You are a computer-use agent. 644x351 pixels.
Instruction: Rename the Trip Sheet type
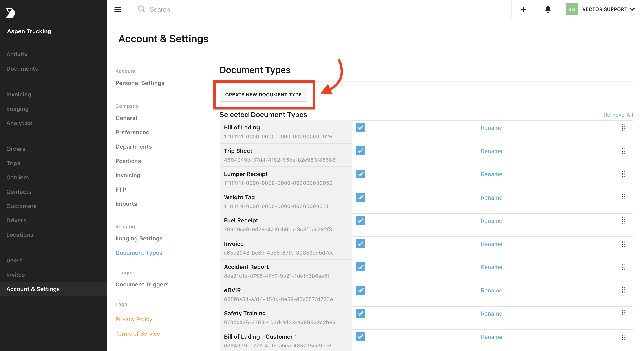click(x=492, y=151)
